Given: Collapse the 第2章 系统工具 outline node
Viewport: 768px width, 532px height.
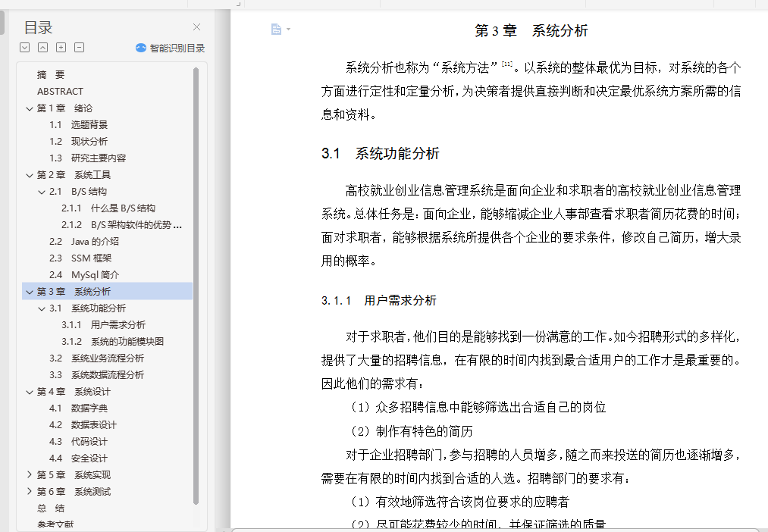Looking at the screenshot, I should click(x=30, y=175).
